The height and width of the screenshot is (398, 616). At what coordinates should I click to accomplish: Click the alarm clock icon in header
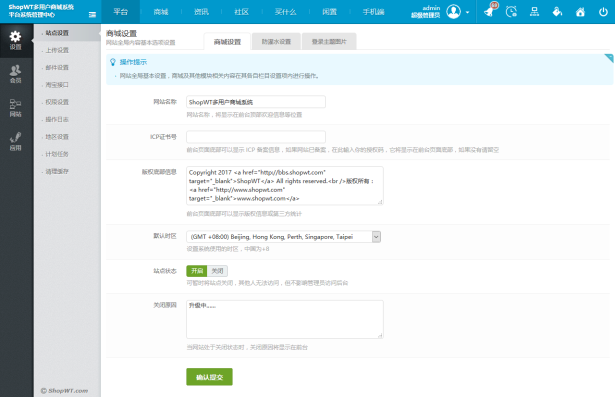[511, 12]
